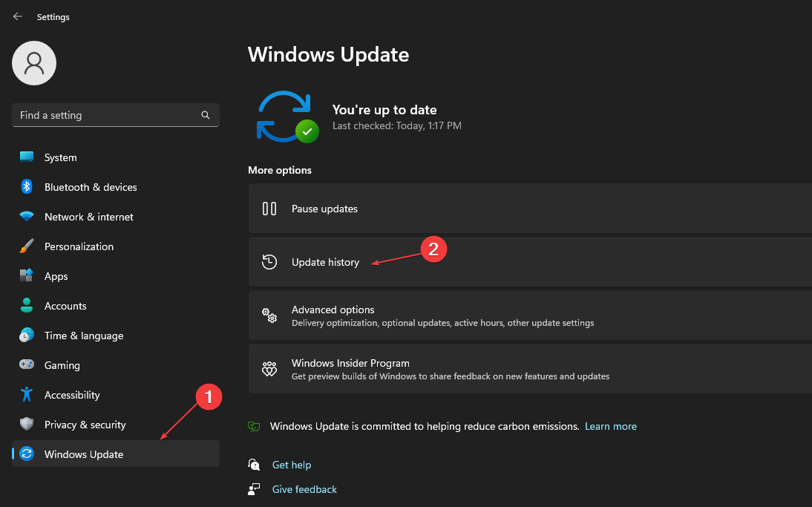Screen dimensions: 812x507
Task: Click the carbon emissions commitment sentence
Action: pos(425,426)
